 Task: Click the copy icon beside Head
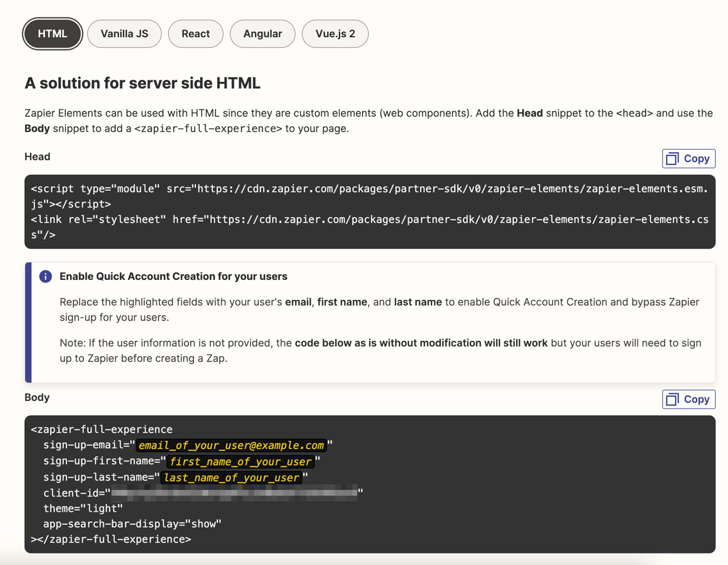(x=672, y=159)
